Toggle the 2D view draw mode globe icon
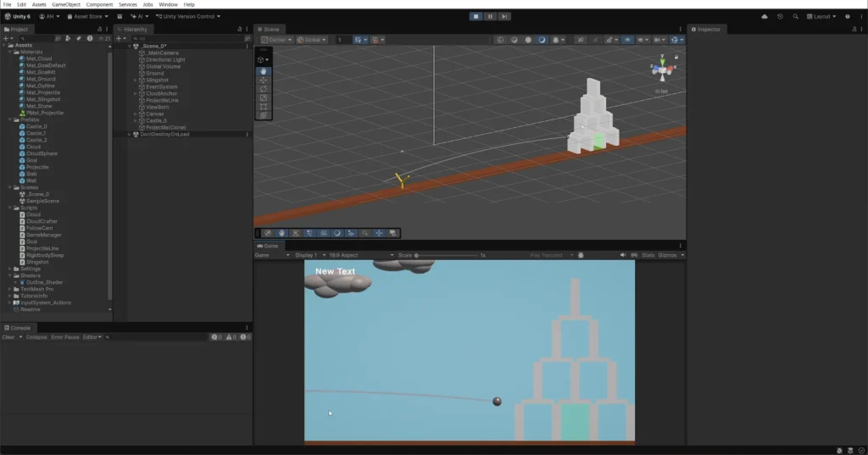This screenshot has height=455, width=868. [500, 40]
